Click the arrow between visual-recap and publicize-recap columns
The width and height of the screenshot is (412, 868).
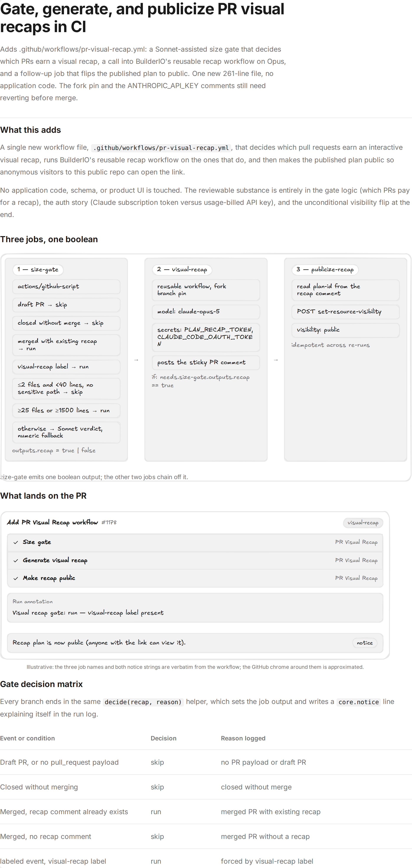tap(276, 360)
